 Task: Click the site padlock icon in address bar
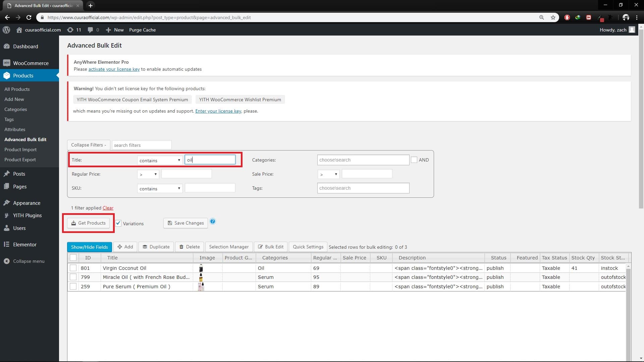point(42,17)
